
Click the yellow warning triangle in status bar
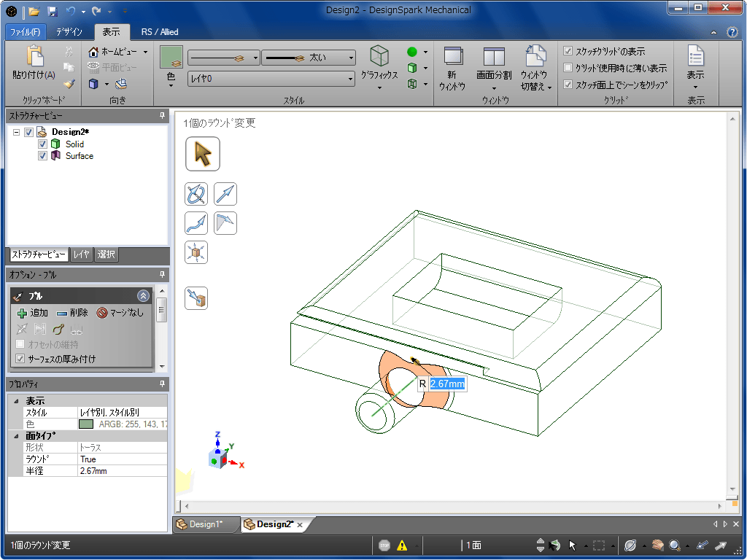click(x=402, y=545)
